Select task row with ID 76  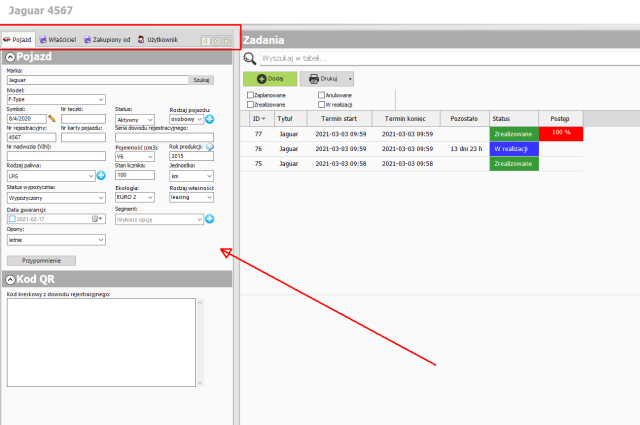coord(411,149)
